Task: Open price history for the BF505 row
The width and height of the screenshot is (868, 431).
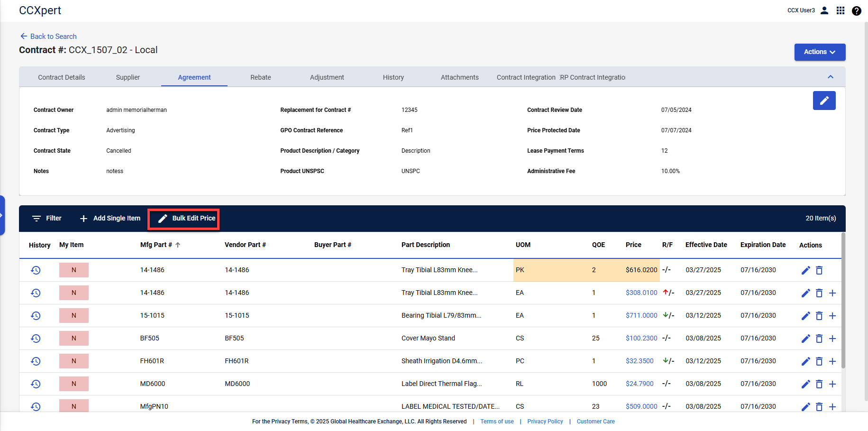Action: pos(36,338)
